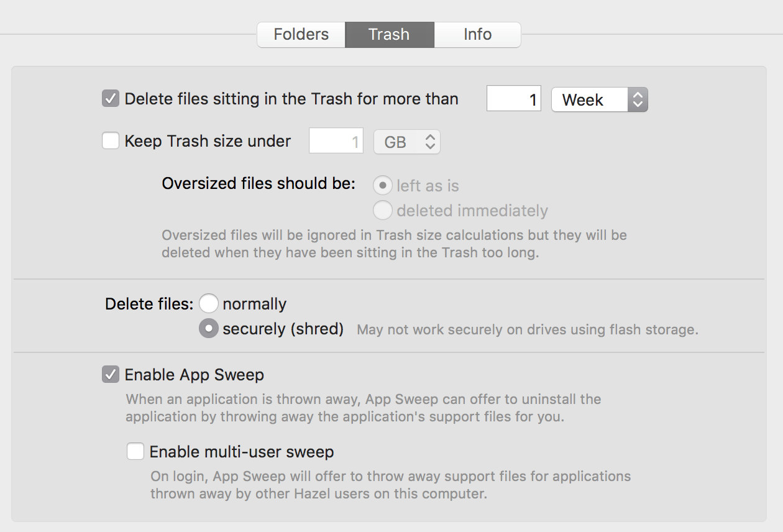Click the flash storage warning note

528,330
